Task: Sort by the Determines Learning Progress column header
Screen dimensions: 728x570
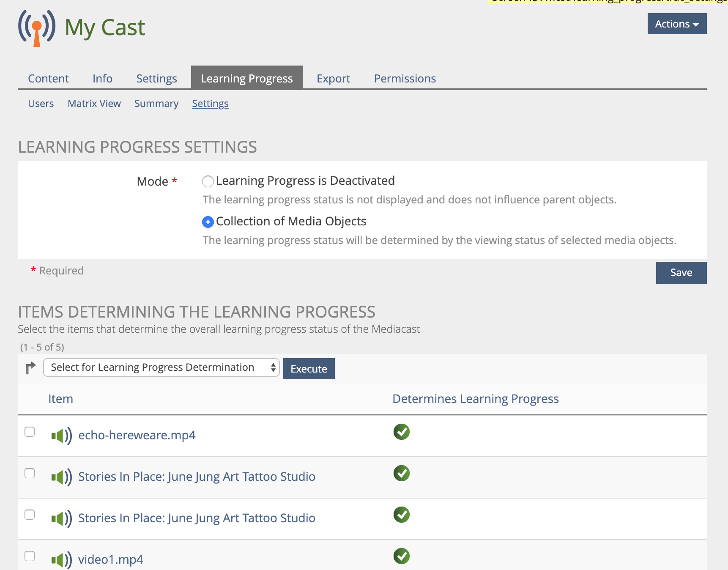Action: (x=475, y=399)
